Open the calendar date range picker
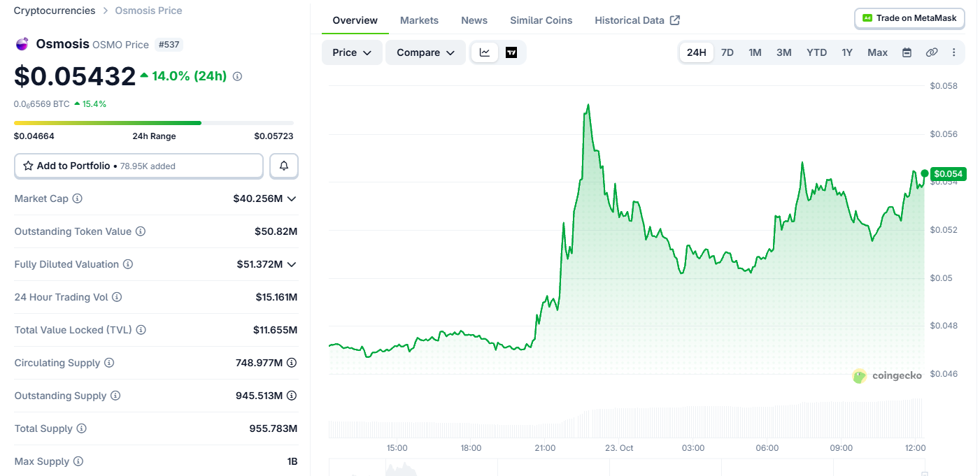The width and height of the screenshot is (980, 476). (x=907, y=52)
